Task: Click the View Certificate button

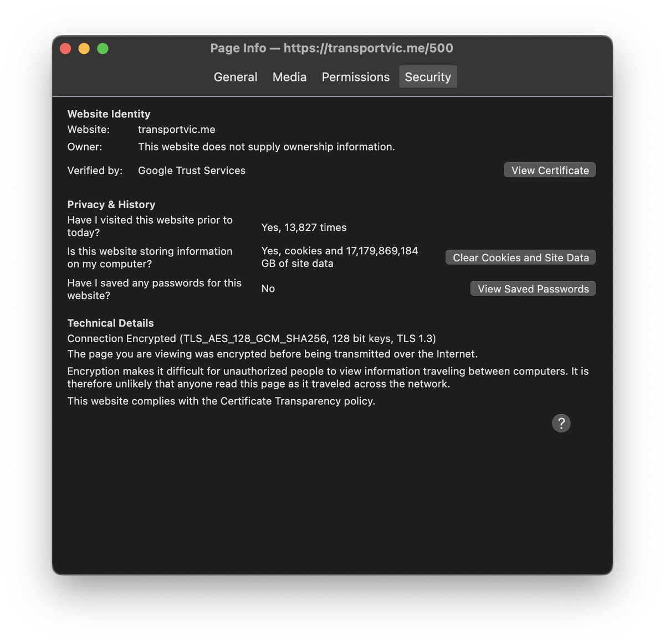Action: 550,170
